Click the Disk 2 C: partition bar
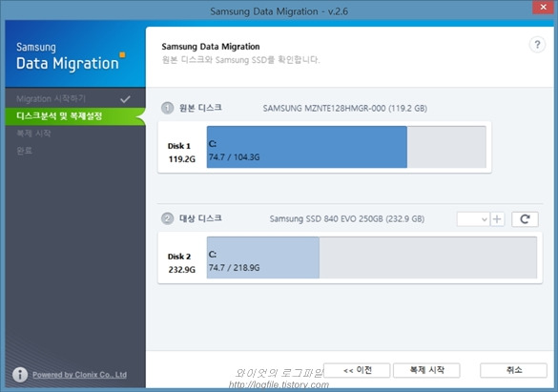 click(x=263, y=258)
